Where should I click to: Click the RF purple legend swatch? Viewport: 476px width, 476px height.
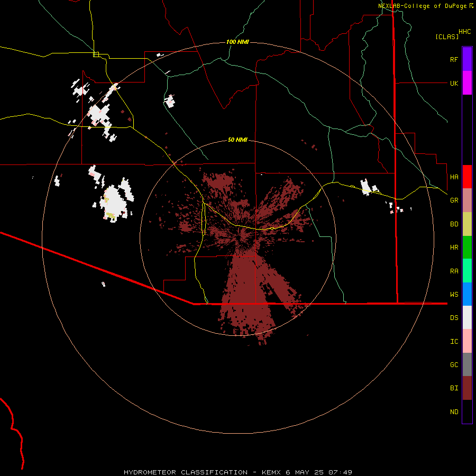[467, 59]
